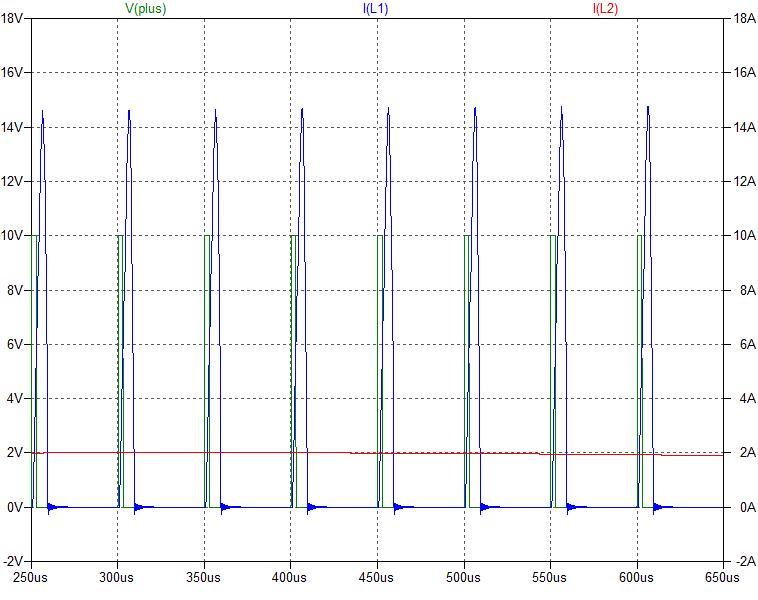Click the -2V left axis label

point(13,561)
